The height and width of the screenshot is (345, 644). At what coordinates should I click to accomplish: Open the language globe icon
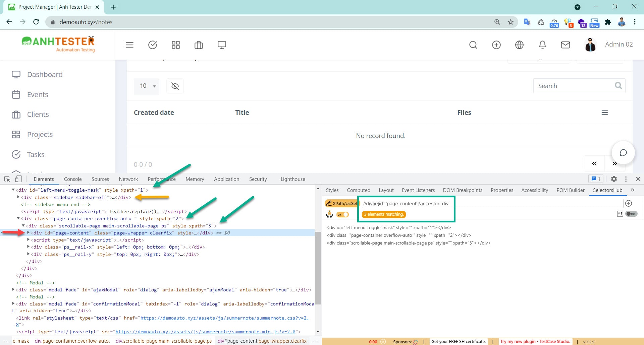[x=519, y=45]
